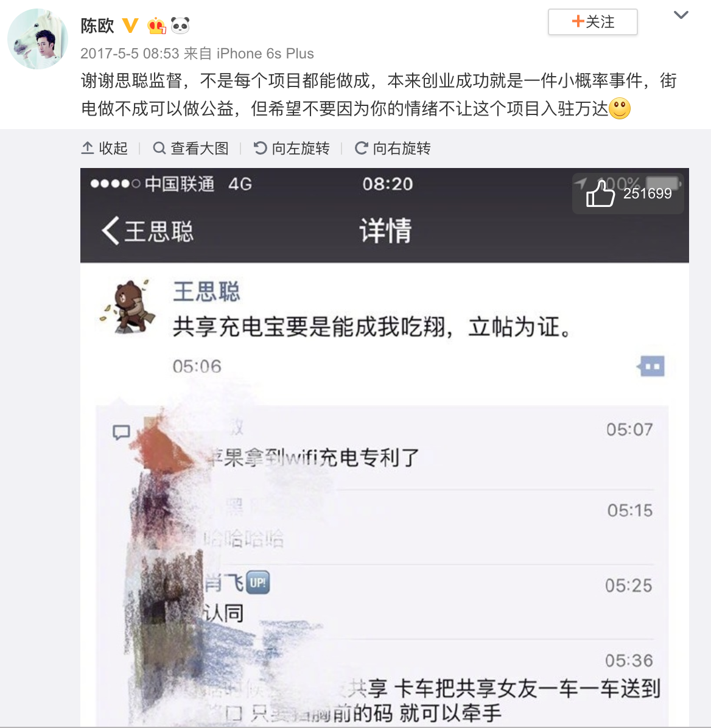View the full-size image via 查看大图
711x728 pixels.
click(191, 148)
